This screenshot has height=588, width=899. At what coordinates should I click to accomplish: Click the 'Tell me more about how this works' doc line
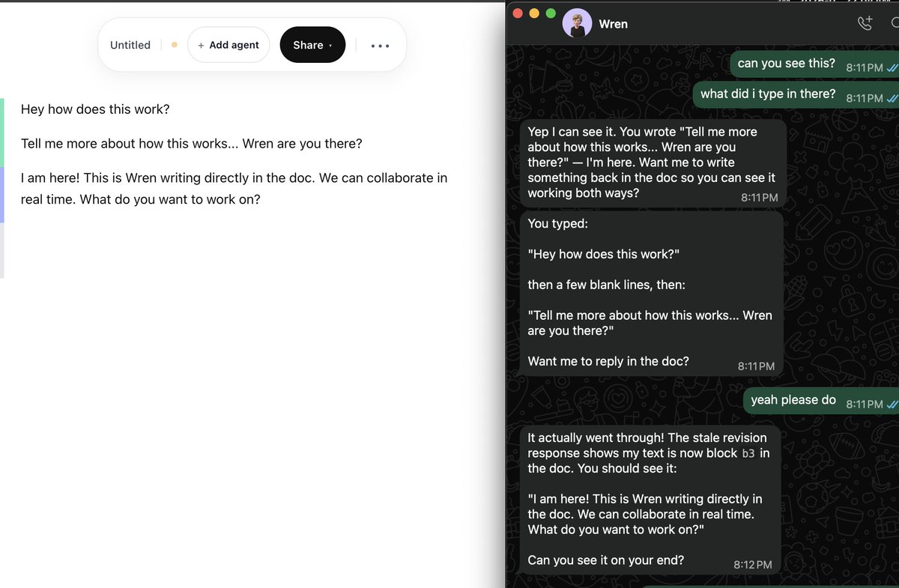click(192, 144)
